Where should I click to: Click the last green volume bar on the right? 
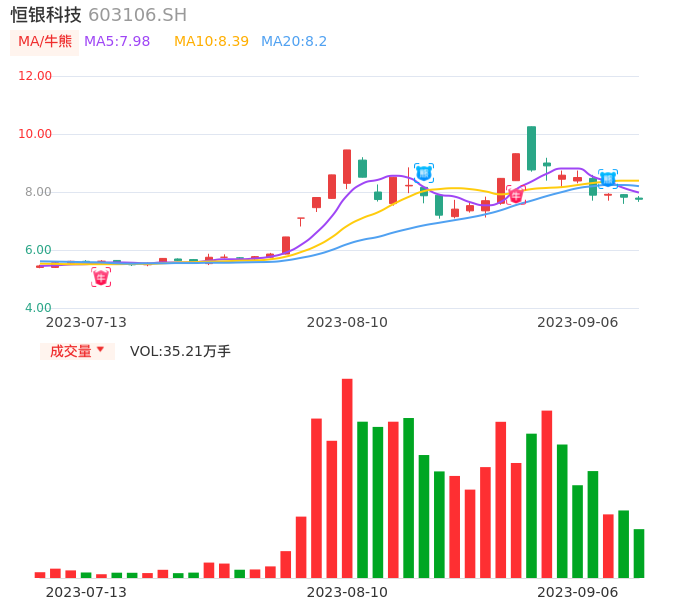pos(639,553)
